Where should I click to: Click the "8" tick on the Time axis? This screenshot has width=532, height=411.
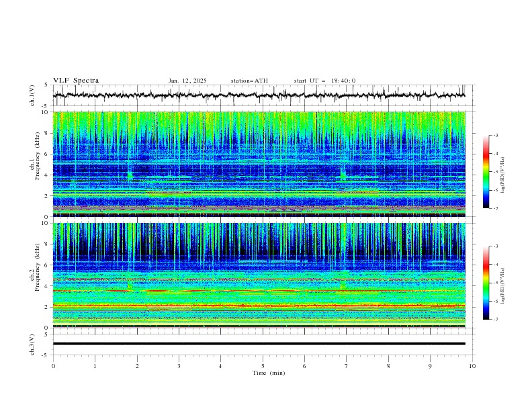[388, 366]
